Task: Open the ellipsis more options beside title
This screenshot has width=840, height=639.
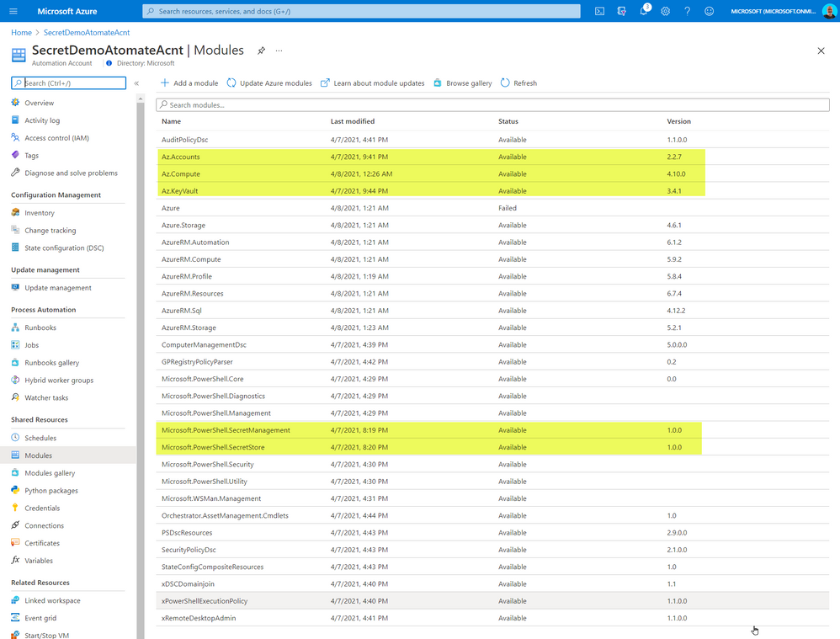Action: click(279, 51)
